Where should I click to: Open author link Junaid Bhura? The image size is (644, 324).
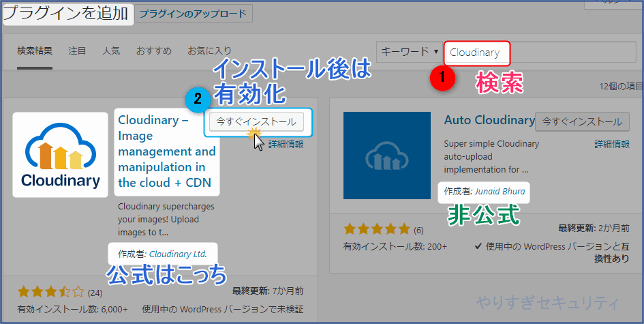[x=500, y=191]
